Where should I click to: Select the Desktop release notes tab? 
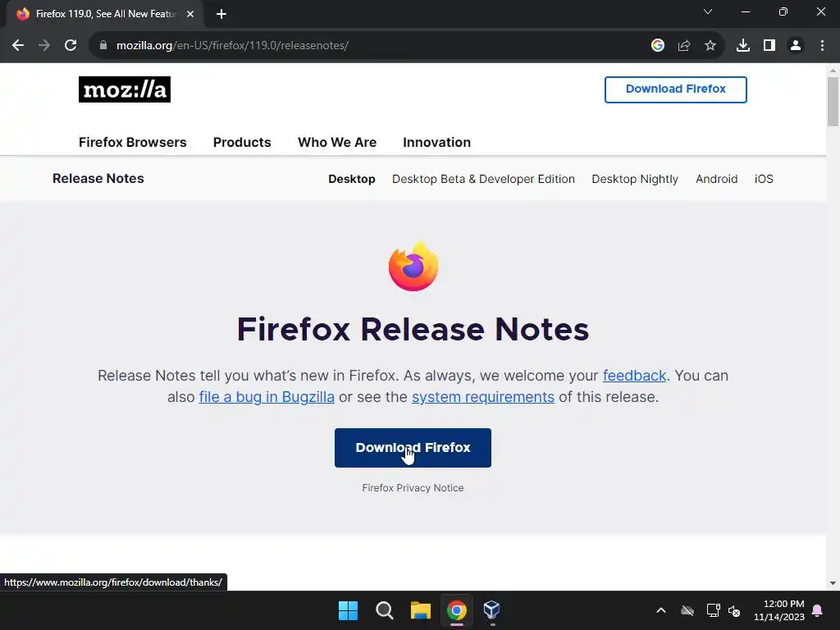[351, 179]
